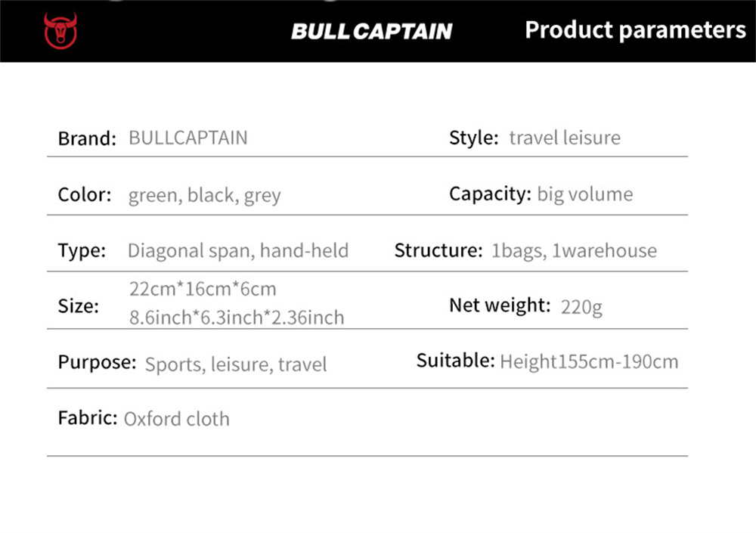Select the BULLCAPTAIN brand value
The width and height of the screenshot is (756, 533).
[188, 138]
